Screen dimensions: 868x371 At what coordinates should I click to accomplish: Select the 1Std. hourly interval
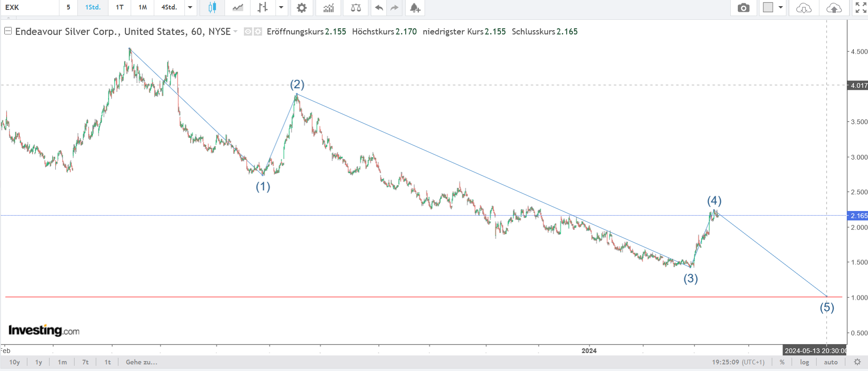point(93,8)
